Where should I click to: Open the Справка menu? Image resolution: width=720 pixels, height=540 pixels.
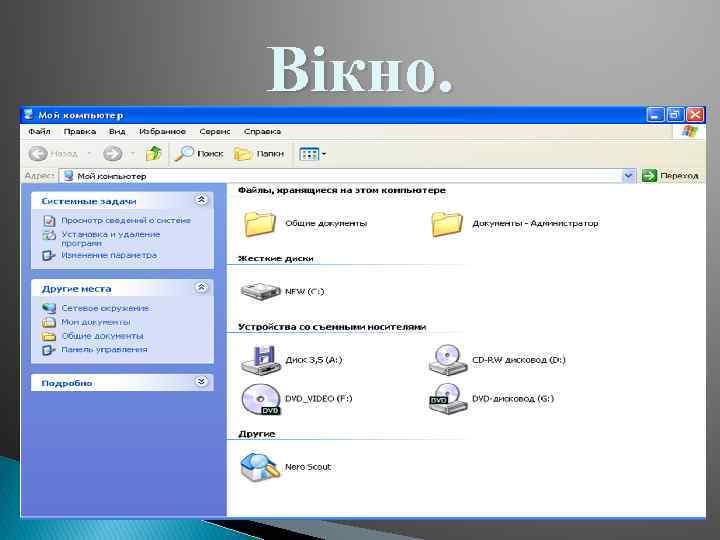(x=262, y=131)
